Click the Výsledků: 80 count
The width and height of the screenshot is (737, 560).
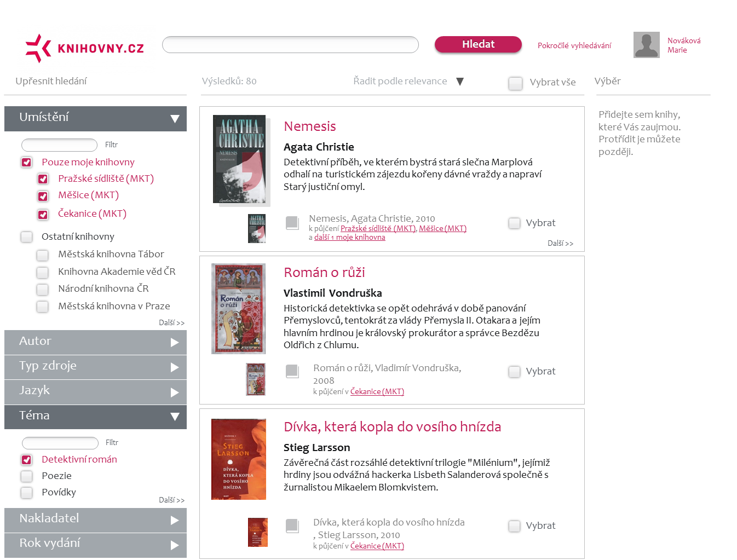click(x=229, y=81)
